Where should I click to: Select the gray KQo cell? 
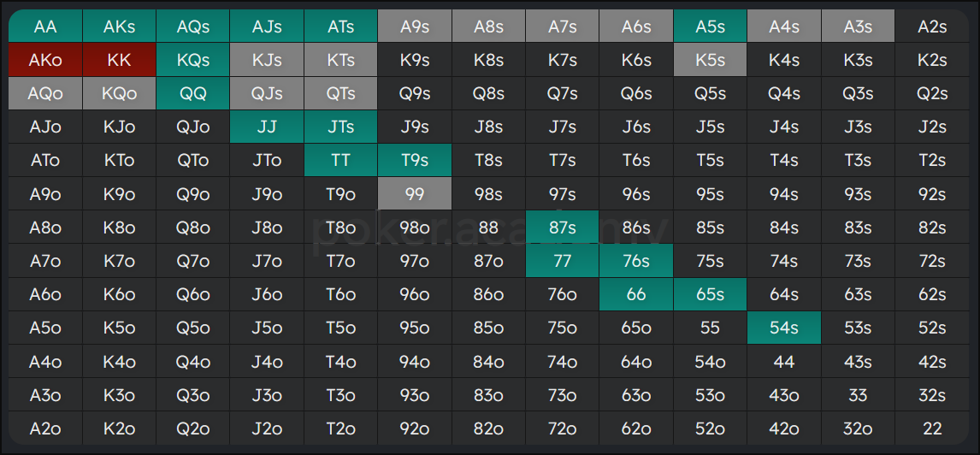(x=120, y=93)
